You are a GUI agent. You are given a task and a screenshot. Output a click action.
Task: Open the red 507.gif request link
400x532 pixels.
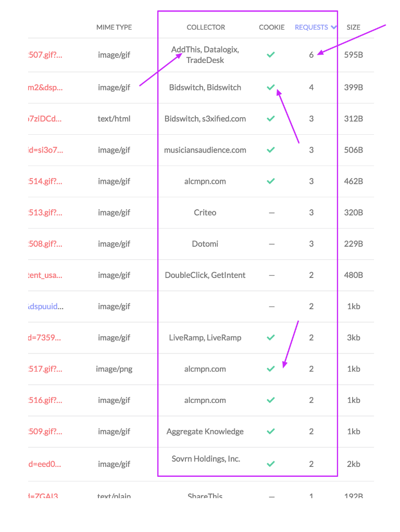click(45, 54)
